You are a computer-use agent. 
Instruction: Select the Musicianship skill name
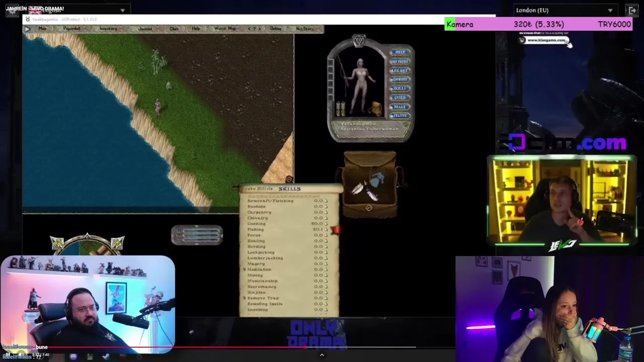[x=262, y=281]
